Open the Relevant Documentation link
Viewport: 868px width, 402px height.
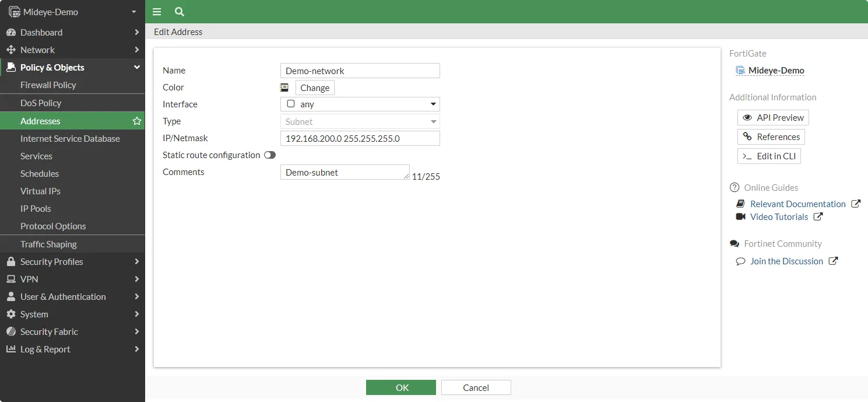click(798, 204)
